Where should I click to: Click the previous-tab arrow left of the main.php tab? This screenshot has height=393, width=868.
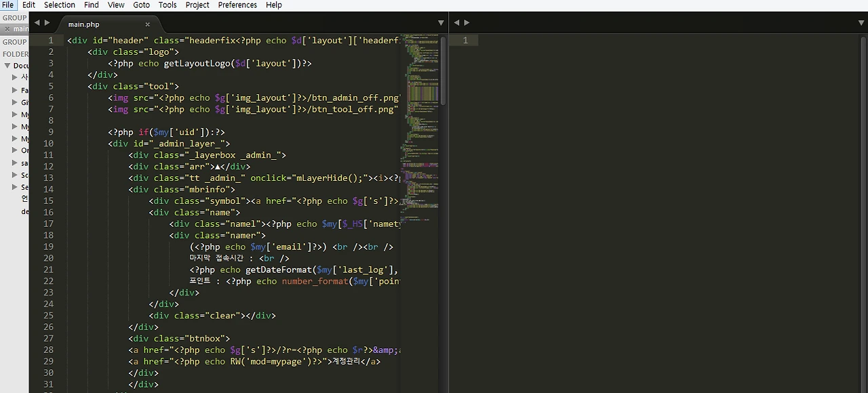(37, 22)
